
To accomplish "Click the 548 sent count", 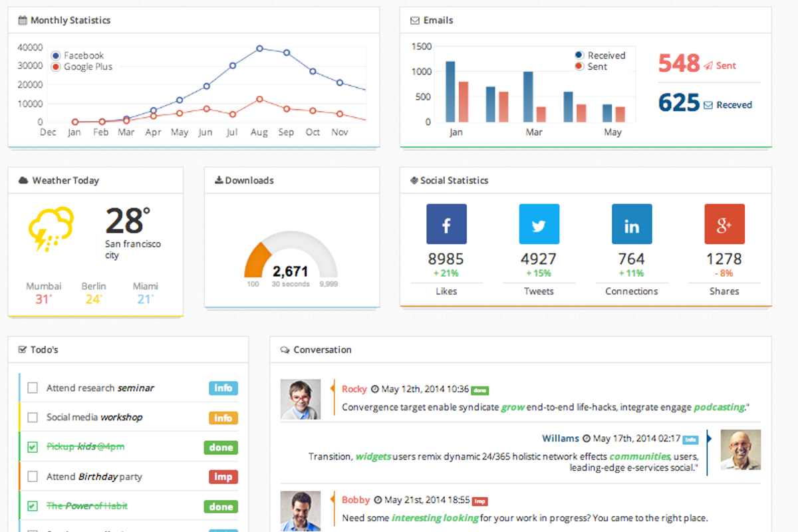I will (679, 63).
